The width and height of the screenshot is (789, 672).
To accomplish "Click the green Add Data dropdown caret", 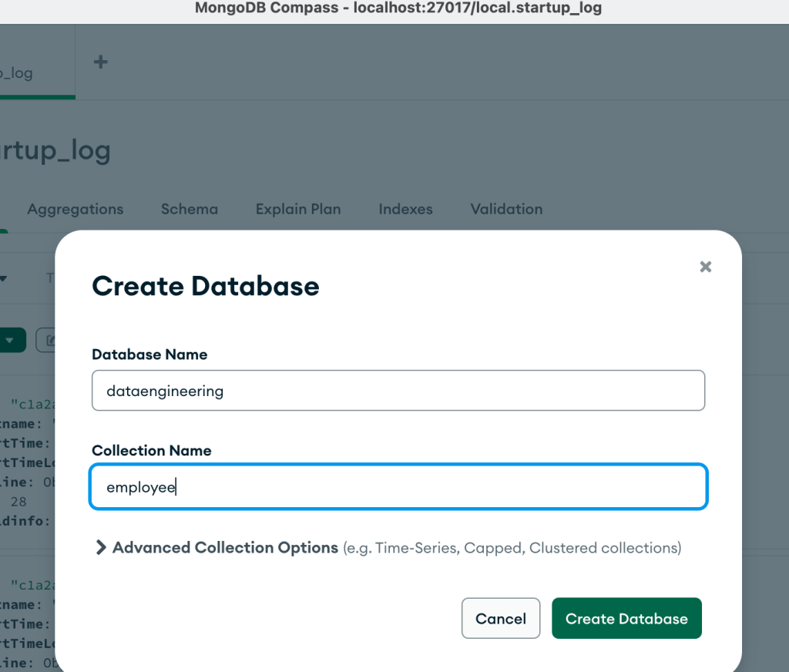I will pyautogui.click(x=12, y=340).
